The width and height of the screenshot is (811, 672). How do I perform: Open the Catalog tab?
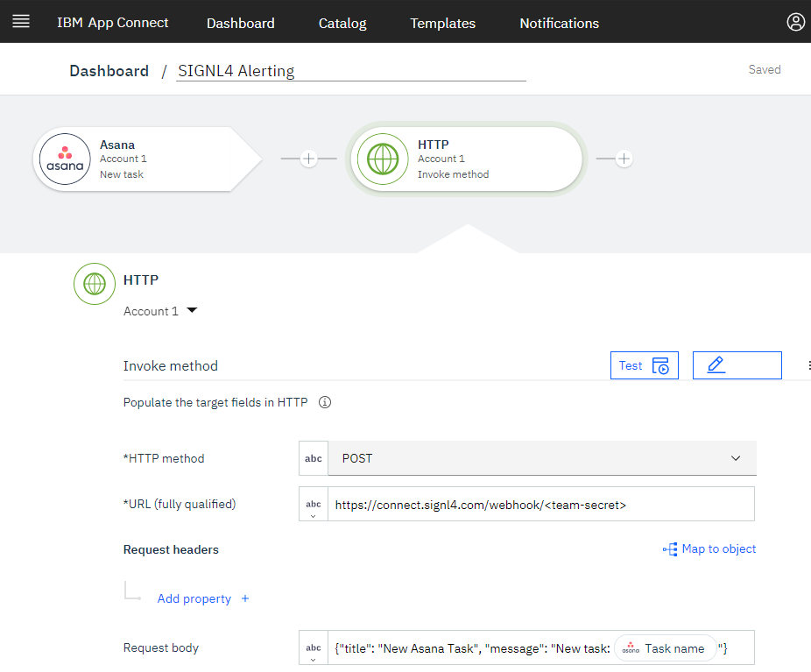(x=342, y=24)
